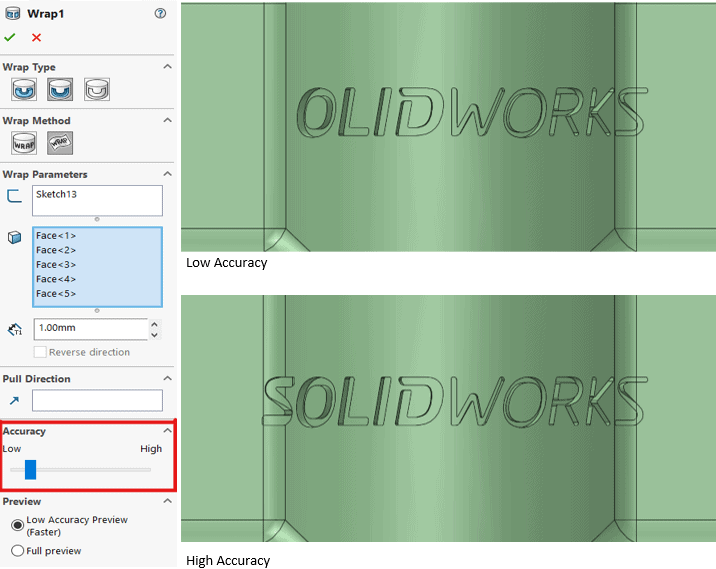Collapse the Pull Direction section
The width and height of the screenshot is (716, 569).
[168, 379]
